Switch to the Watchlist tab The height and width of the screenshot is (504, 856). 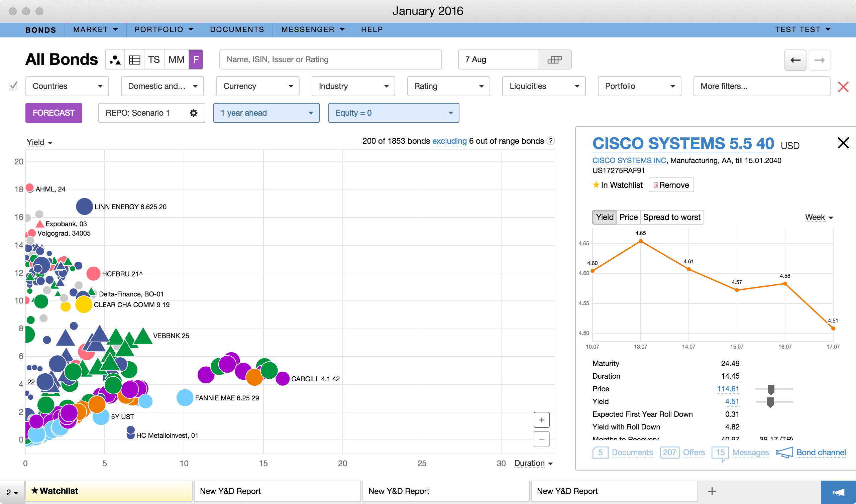click(109, 491)
